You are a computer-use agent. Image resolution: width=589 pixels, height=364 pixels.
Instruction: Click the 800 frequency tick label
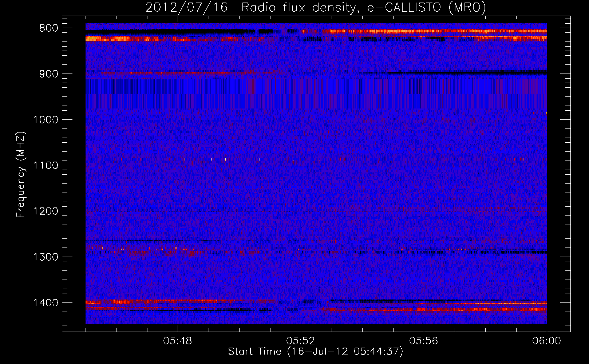point(49,28)
